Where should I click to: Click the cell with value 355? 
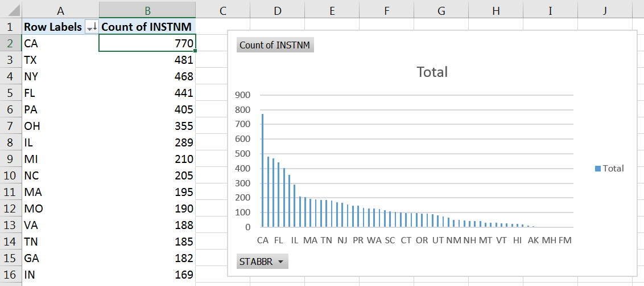pyautogui.click(x=147, y=126)
